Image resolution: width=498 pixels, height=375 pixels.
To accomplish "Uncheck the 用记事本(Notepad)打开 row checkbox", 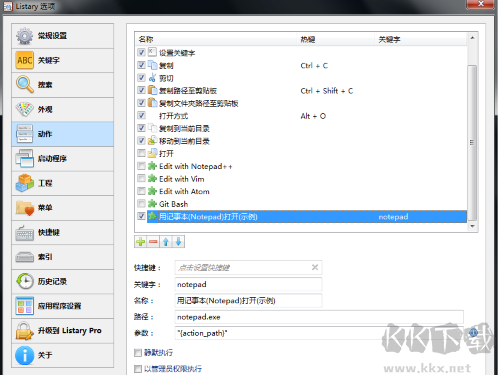I will pos(141,216).
